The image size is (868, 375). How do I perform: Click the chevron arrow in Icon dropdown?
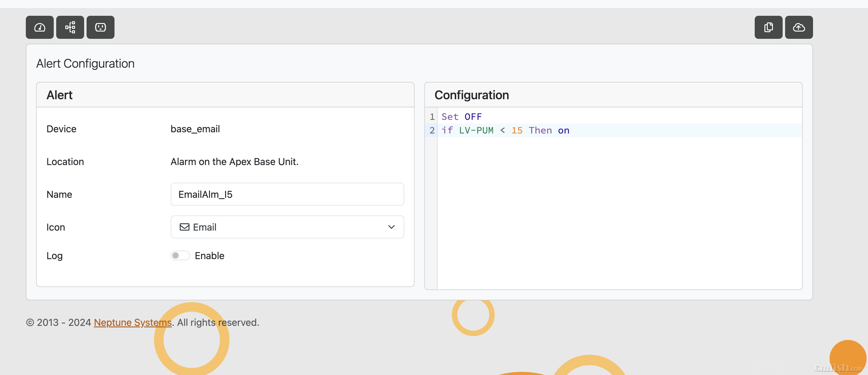coord(391,227)
